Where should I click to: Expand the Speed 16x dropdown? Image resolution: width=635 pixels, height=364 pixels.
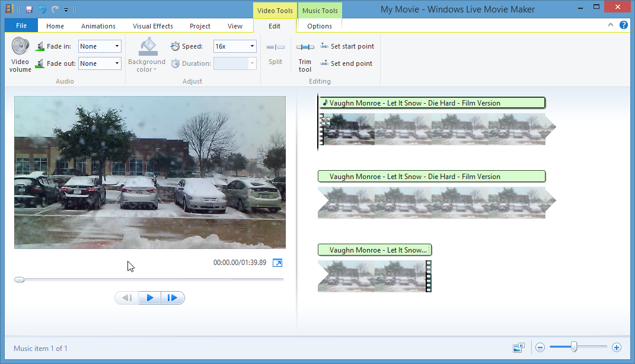252,46
